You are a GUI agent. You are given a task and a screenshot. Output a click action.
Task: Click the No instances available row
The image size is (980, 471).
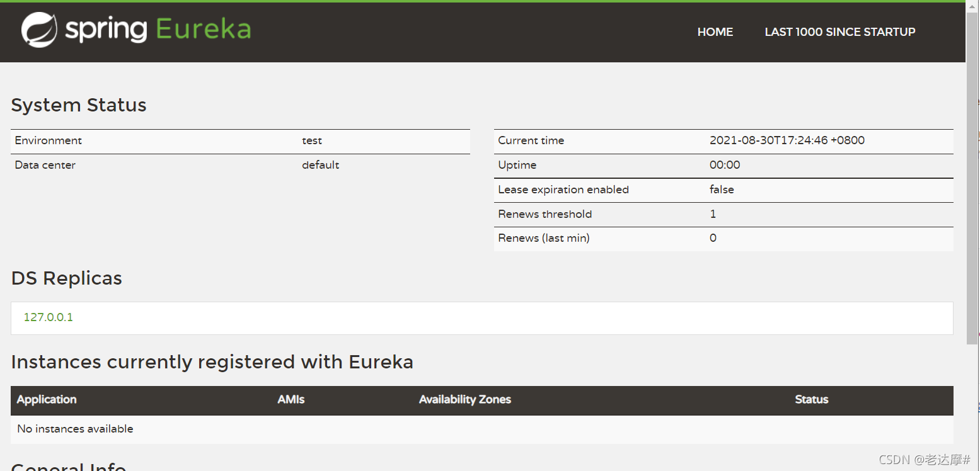(482, 429)
